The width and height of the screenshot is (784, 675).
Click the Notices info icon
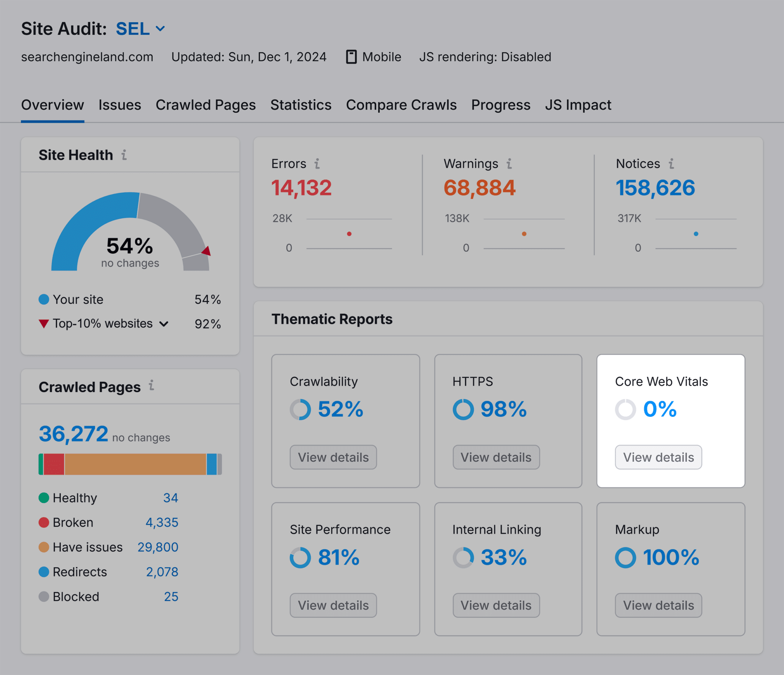pos(671,164)
